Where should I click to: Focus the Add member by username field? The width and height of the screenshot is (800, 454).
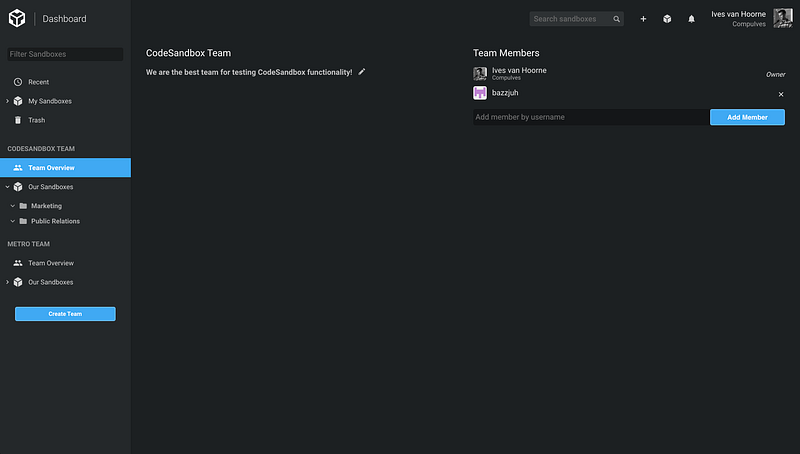coord(591,117)
